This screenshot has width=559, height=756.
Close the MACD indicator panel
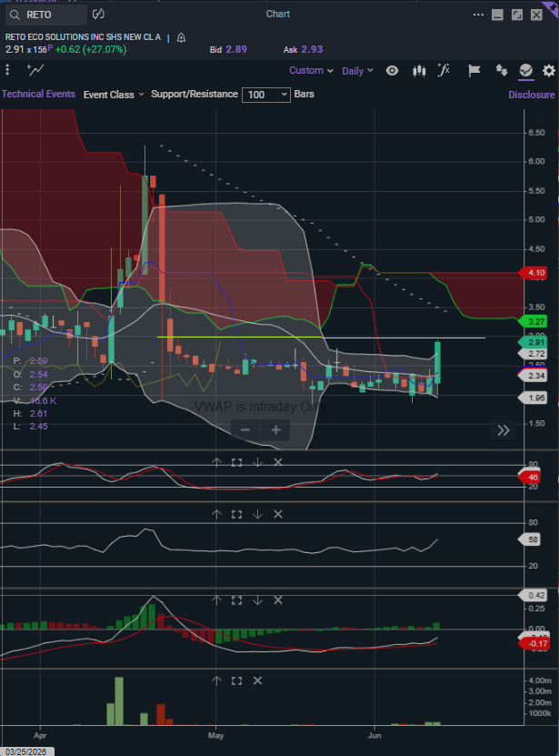[x=278, y=600]
